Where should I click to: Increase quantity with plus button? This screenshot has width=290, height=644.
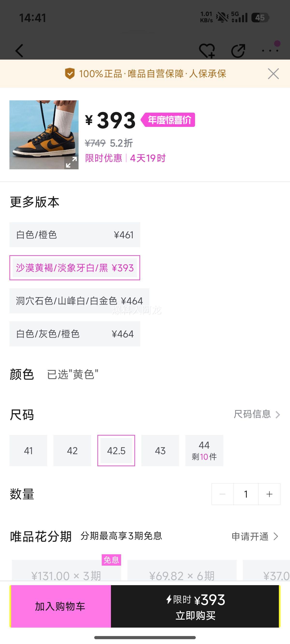[x=269, y=494]
